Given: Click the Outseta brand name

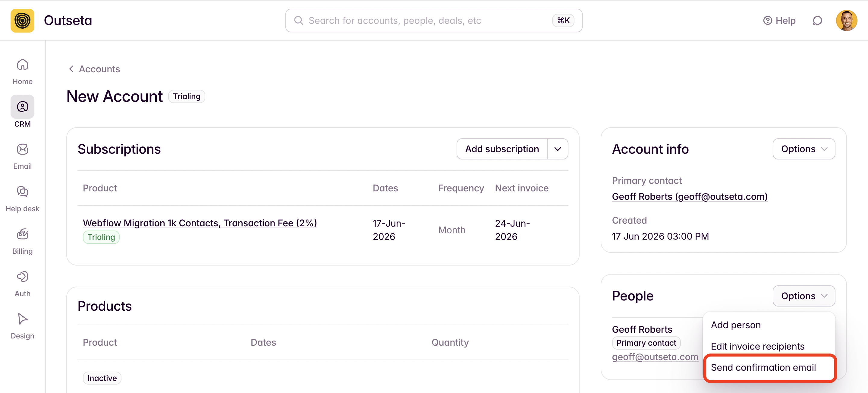Looking at the screenshot, I should coord(68,20).
